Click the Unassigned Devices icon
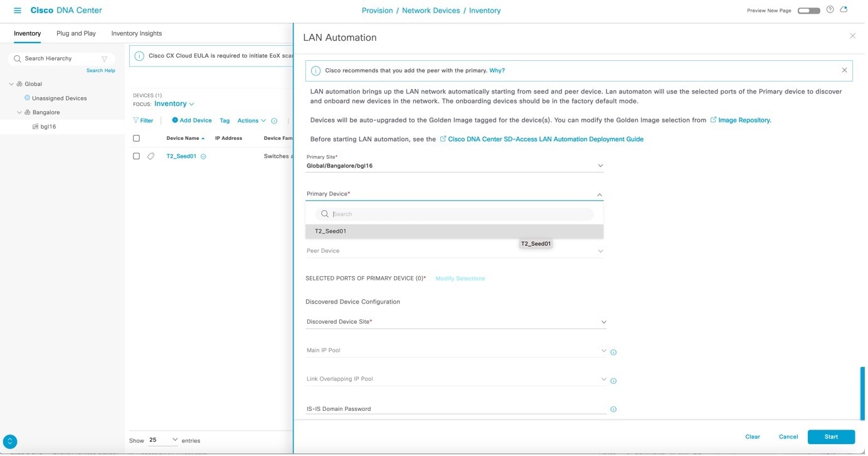 (27, 98)
